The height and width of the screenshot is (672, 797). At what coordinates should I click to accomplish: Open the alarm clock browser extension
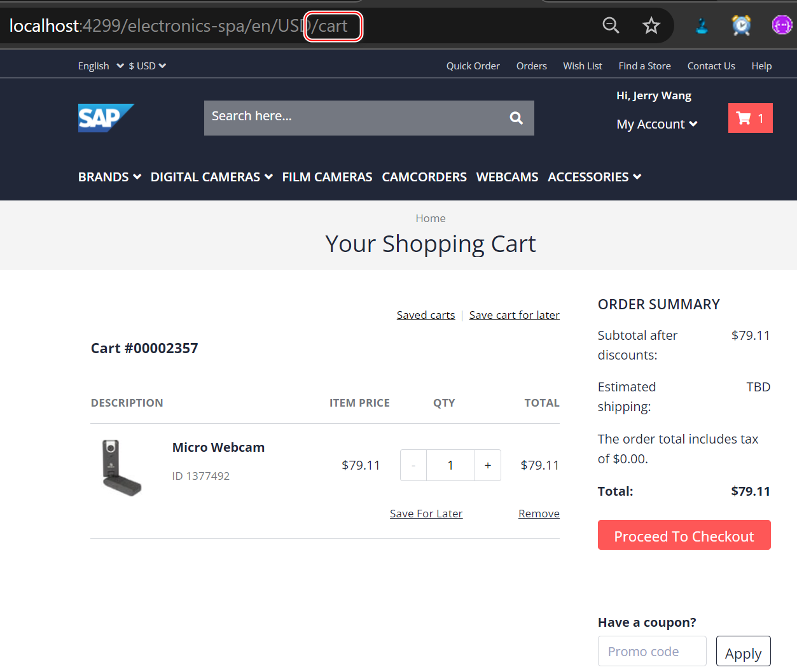(741, 25)
